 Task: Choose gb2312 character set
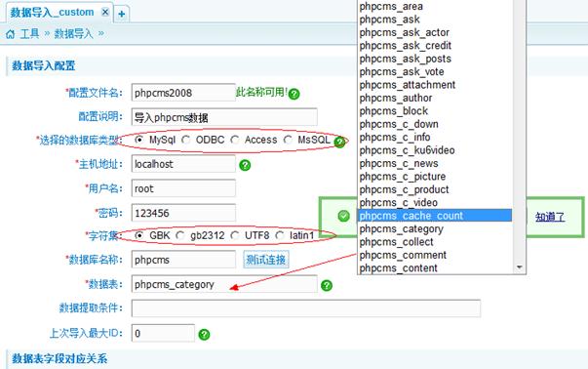180,235
